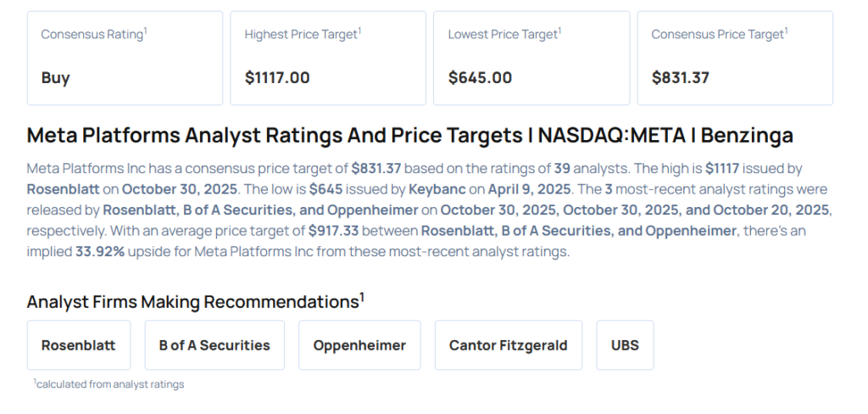Open the Cantor Fitzgerald firm button

click(x=508, y=345)
